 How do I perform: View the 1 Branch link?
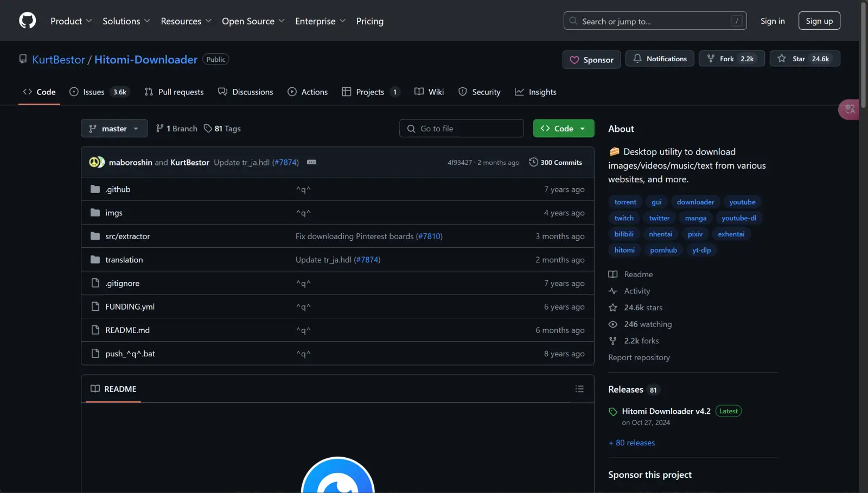tap(176, 129)
